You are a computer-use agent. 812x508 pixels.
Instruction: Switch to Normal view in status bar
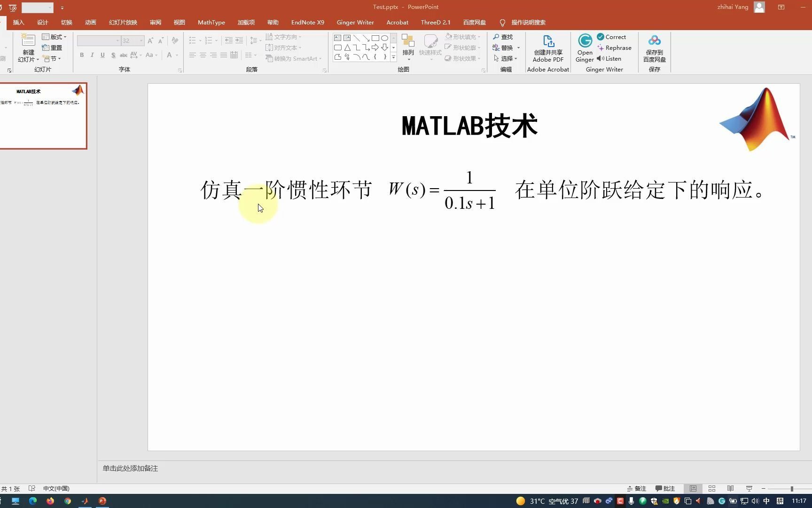tap(693, 489)
